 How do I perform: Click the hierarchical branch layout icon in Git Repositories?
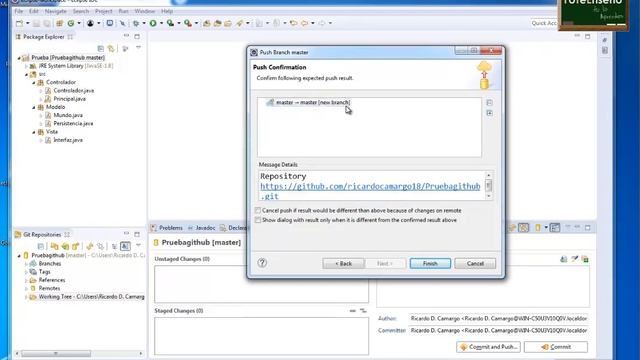[x=114, y=246]
